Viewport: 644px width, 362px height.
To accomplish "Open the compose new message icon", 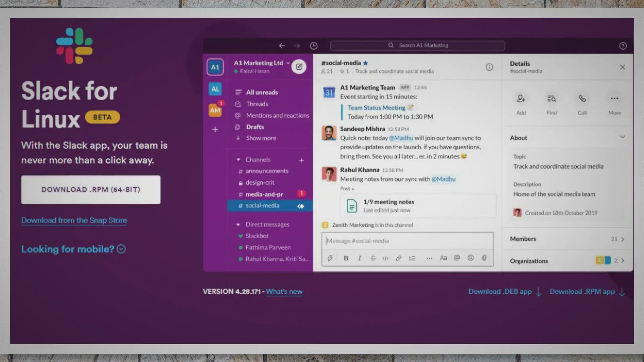I will (x=299, y=66).
